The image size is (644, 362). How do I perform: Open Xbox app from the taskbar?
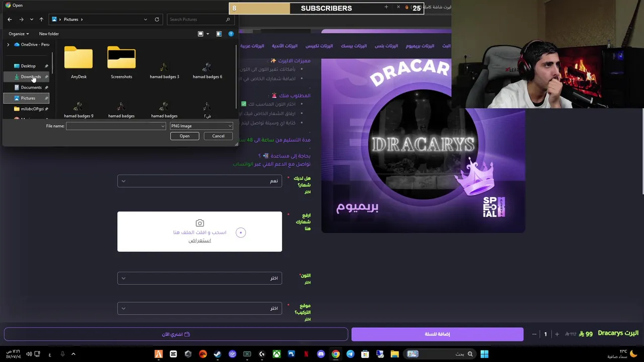click(277, 354)
